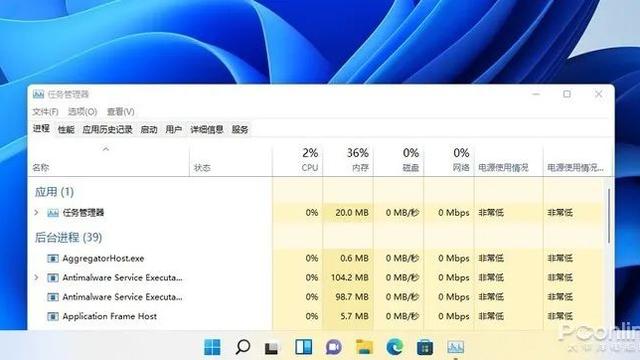640x360 pixels.
Task: Click the process list vertical scrollbar
Action: click(609, 216)
